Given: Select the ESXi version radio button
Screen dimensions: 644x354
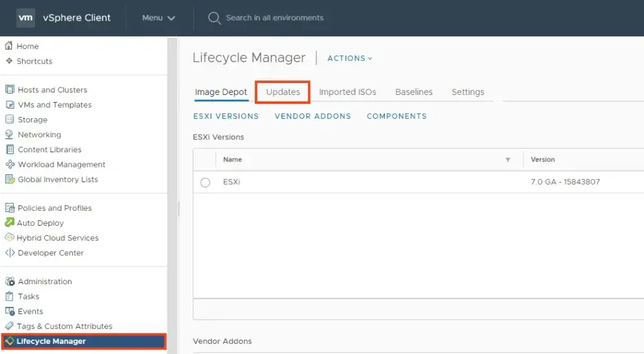Looking at the screenshot, I should point(206,182).
